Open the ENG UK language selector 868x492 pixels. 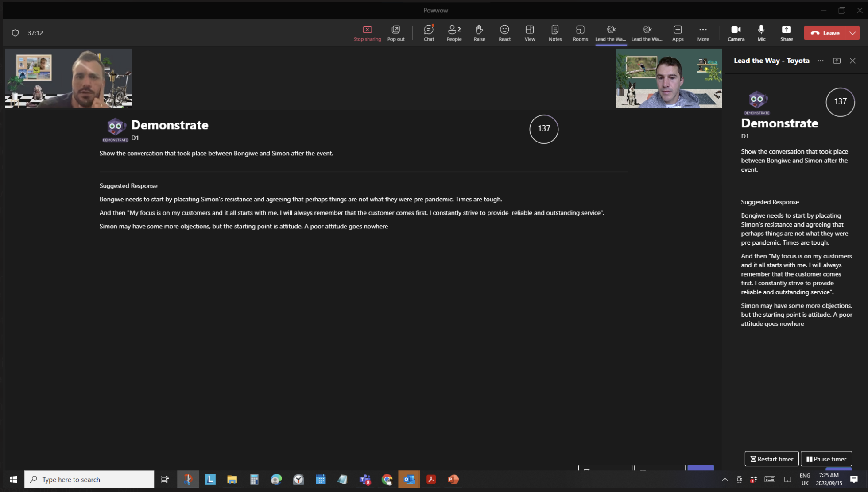point(805,479)
